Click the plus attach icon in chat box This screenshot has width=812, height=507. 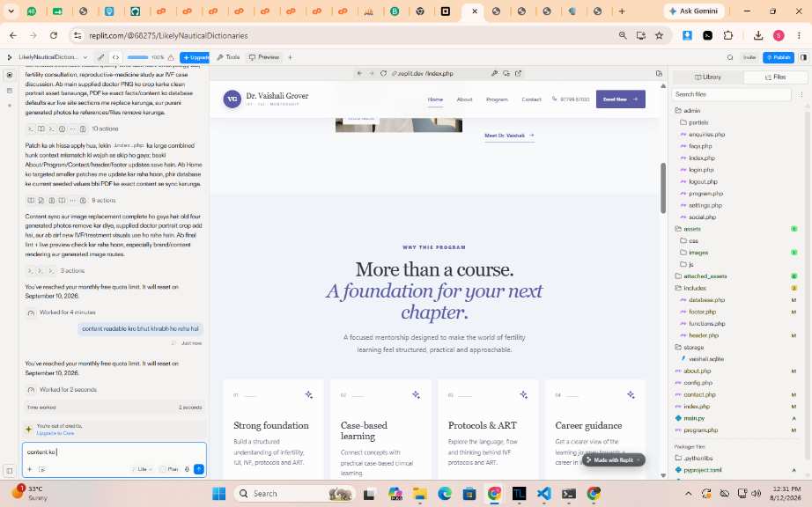tap(30, 469)
